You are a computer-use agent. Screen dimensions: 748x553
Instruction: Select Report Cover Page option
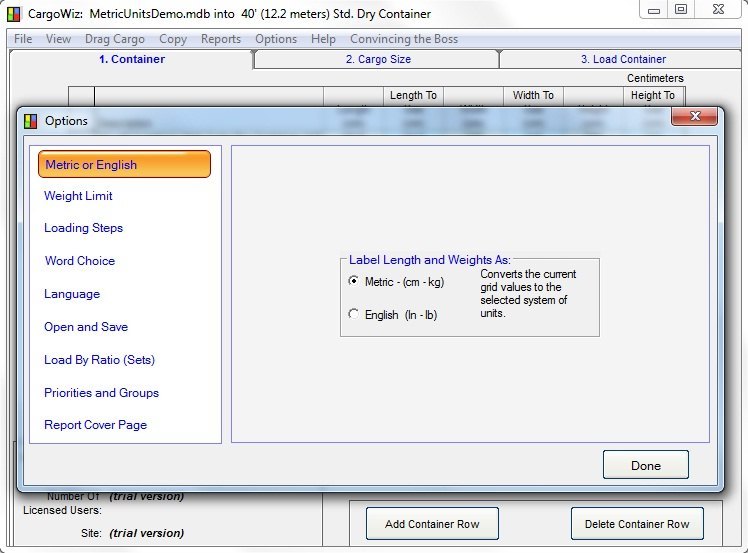pyautogui.click(x=95, y=425)
